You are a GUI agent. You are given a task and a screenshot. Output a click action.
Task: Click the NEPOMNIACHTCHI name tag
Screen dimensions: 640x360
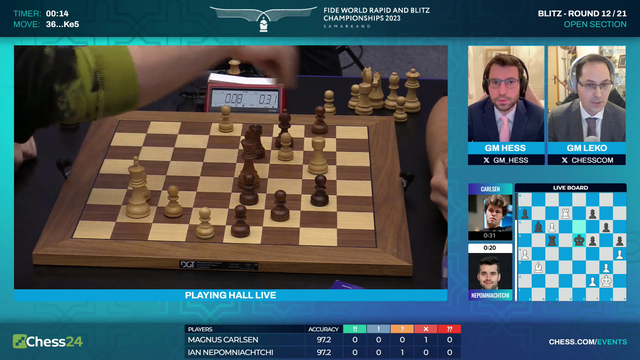click(x=490, y=296)
